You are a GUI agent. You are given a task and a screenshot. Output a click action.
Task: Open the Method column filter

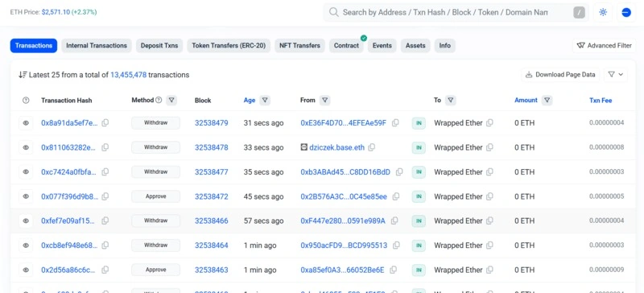click(x=171, y=101)
